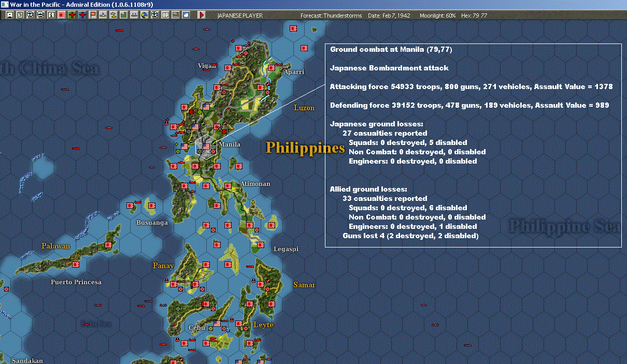The image size is (627, 364).
Task: Open the text report list icon
Action: coord(20,15)
